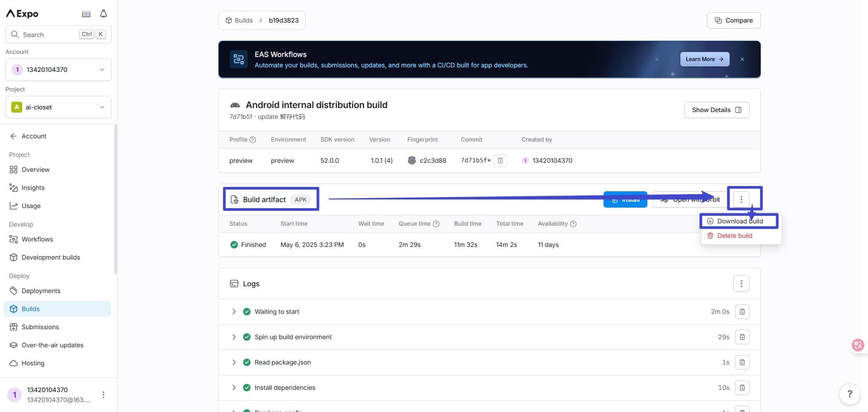Viewport: 868px width, 412px height.
Task: Choose Delete build from the menu
Action: tap(734, 236)
